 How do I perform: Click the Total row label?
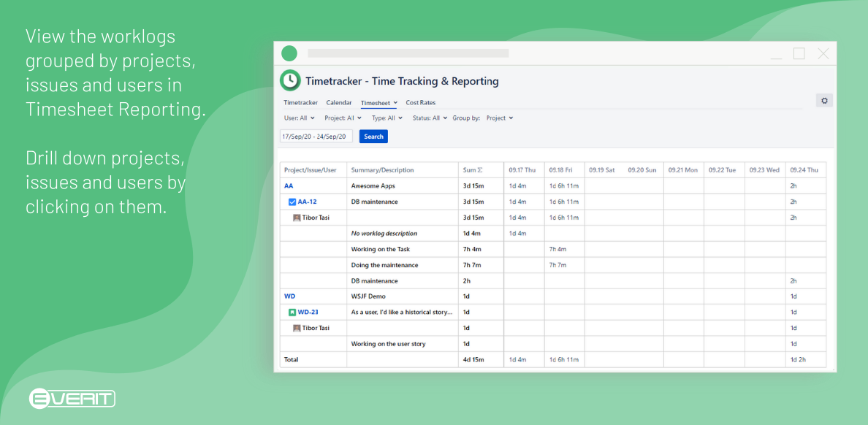(292, 360)
